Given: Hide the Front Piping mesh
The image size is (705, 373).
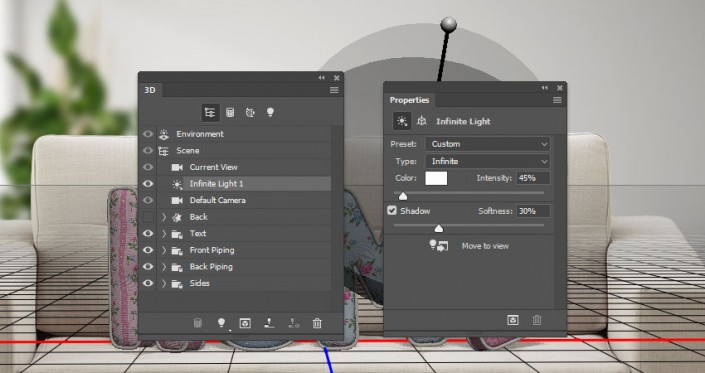Looking at the screenshot, I should pos(148,250).
